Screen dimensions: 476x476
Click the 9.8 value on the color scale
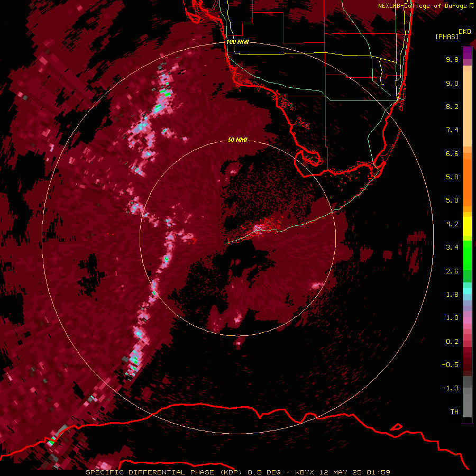(x=452, y=59)
